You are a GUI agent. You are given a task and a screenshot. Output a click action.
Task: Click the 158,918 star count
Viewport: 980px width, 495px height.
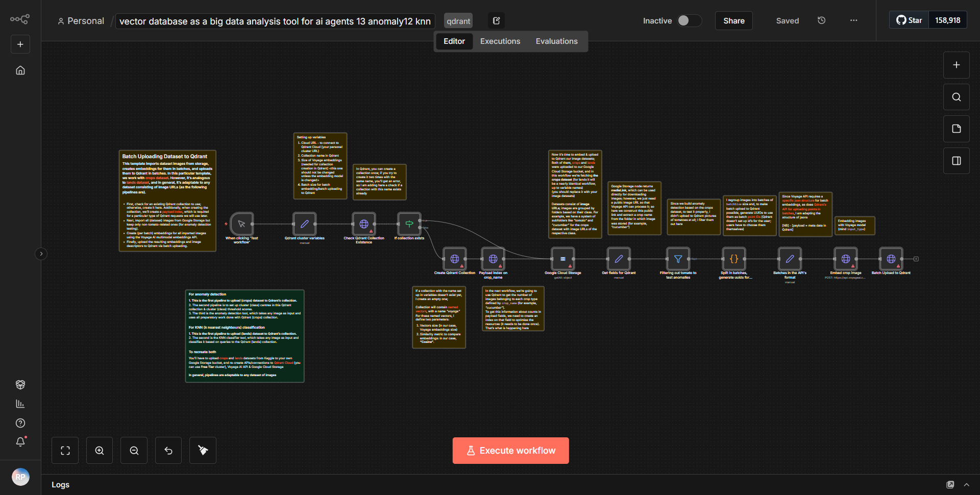[947, 20]
